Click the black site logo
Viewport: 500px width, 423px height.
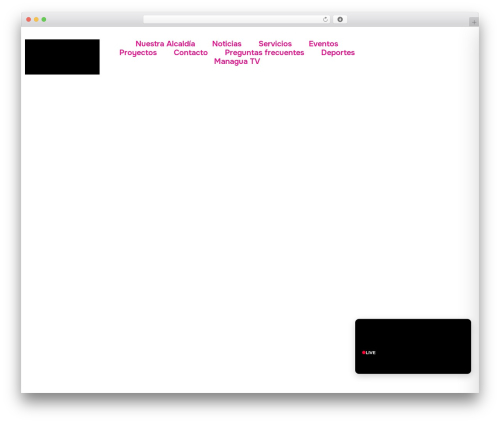(62, 57)
